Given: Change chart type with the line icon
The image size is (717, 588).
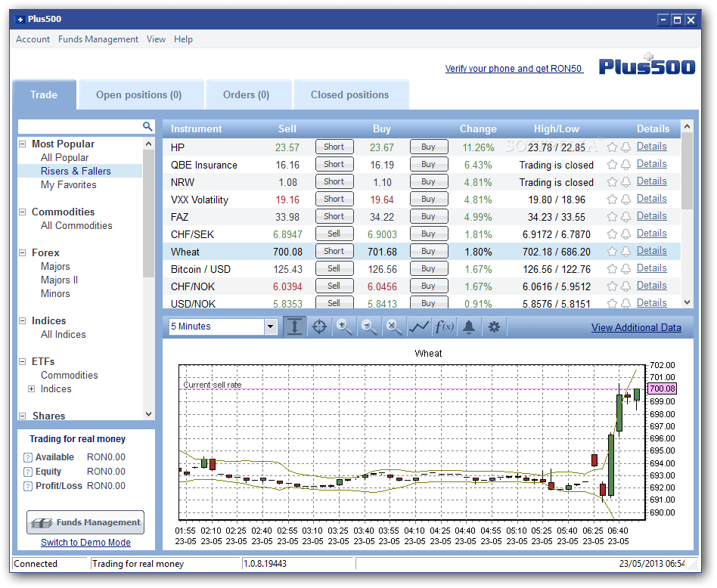Looking at the screenshot, I should (x=419, y=326).
